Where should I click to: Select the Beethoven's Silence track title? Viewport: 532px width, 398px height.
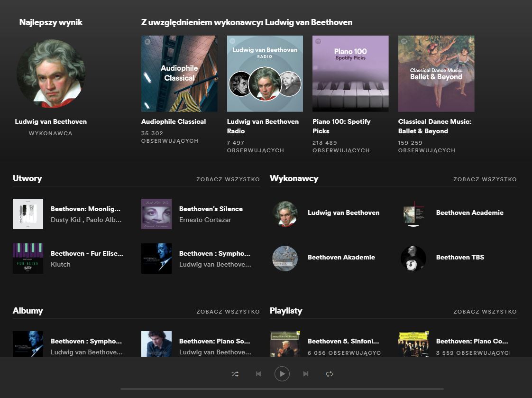pyautogui.click(x=211, y=209)
